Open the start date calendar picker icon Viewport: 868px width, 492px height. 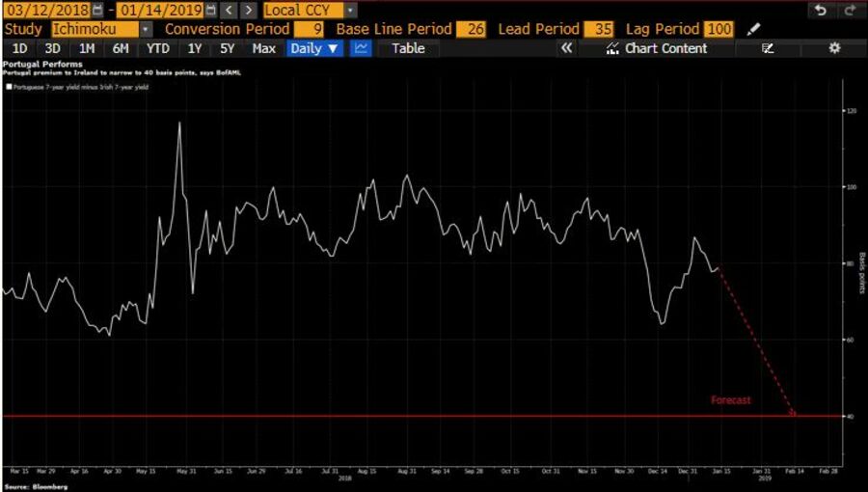point(97,10)
